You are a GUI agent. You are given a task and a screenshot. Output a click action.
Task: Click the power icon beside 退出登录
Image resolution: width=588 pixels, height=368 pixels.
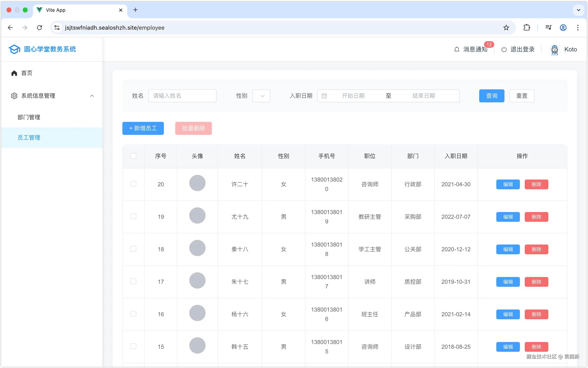(504, 49)
